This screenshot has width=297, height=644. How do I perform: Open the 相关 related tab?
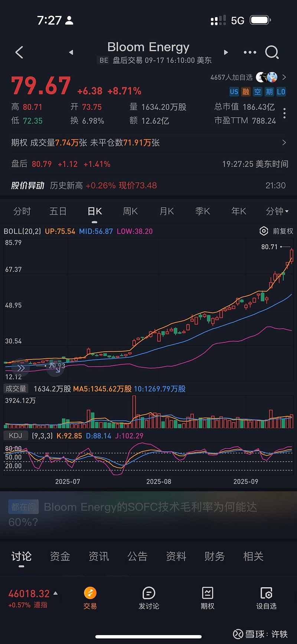point(253,556)
